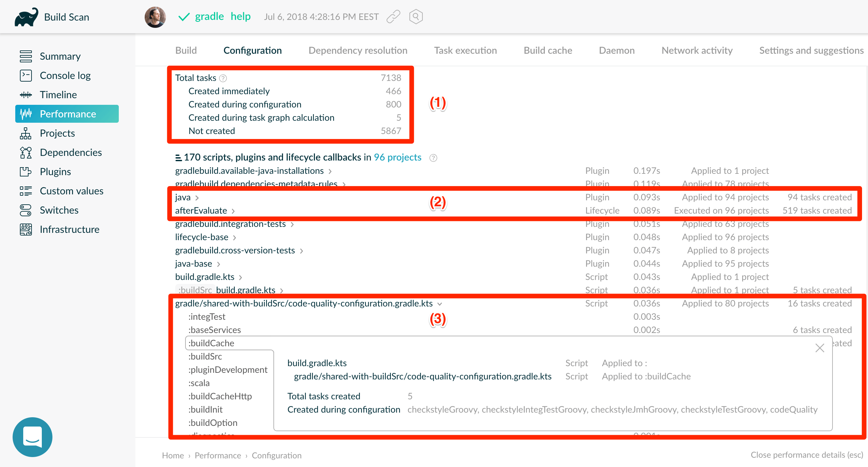Screen dimensions: 868x467
Task: Open the Console log view
Action: click(65, 75)
